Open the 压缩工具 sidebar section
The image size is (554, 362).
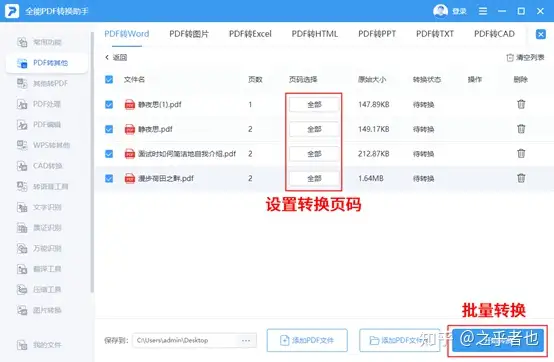click(x=39, y=290)
